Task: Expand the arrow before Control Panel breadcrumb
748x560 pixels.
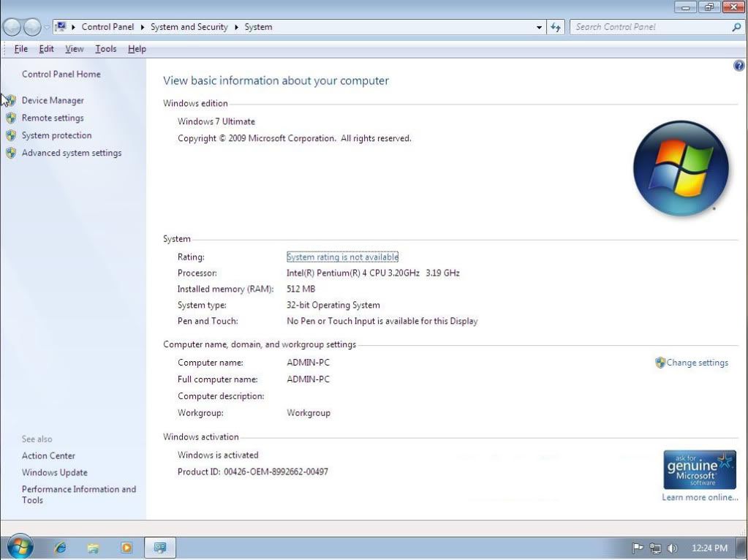Action: (73, 27)
